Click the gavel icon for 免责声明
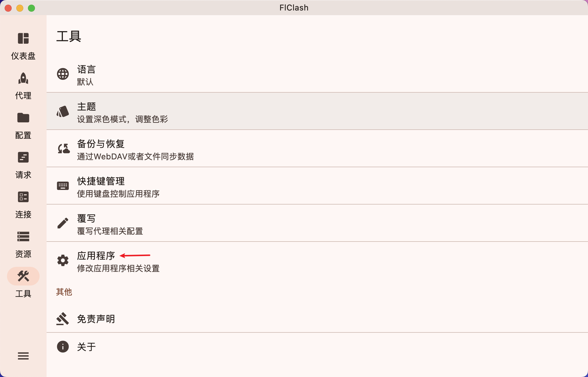The image size is (588, 377). [63, 319]
